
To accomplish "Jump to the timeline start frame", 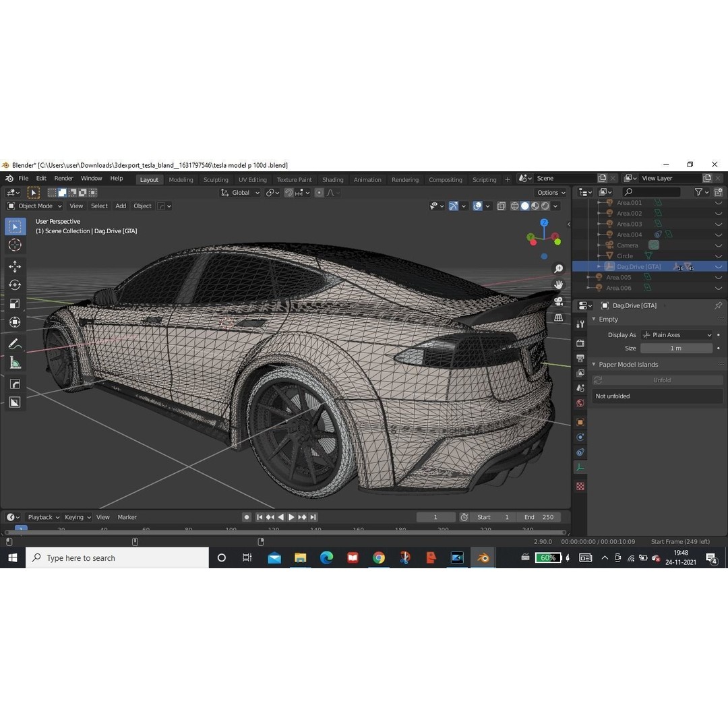I will [x=260, y=517].
